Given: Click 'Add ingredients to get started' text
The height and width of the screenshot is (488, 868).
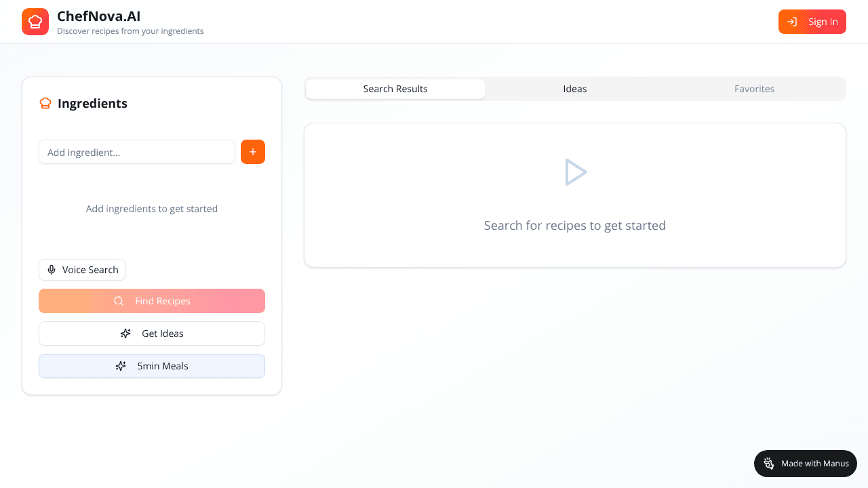Looking at the screenshot, I should pos(152,209).
